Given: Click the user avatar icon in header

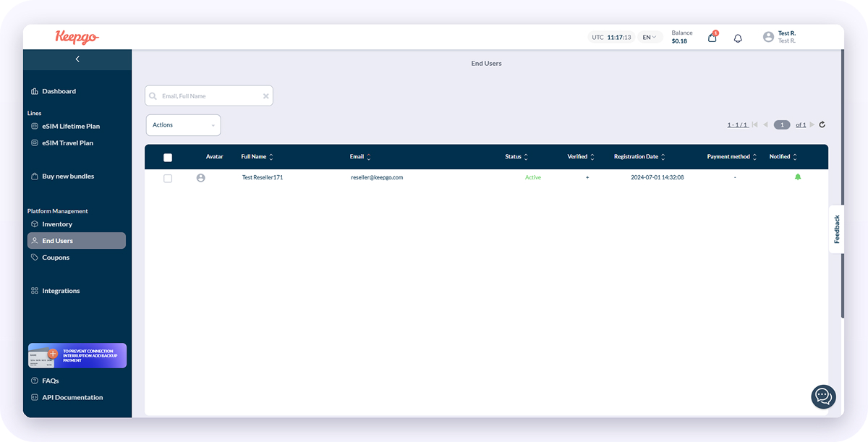Looking at the screenshot, I should pos(768,37).
